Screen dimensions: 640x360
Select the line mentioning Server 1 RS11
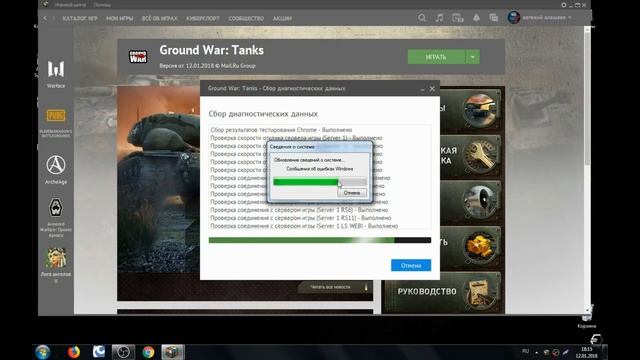[x=301, y=218]
